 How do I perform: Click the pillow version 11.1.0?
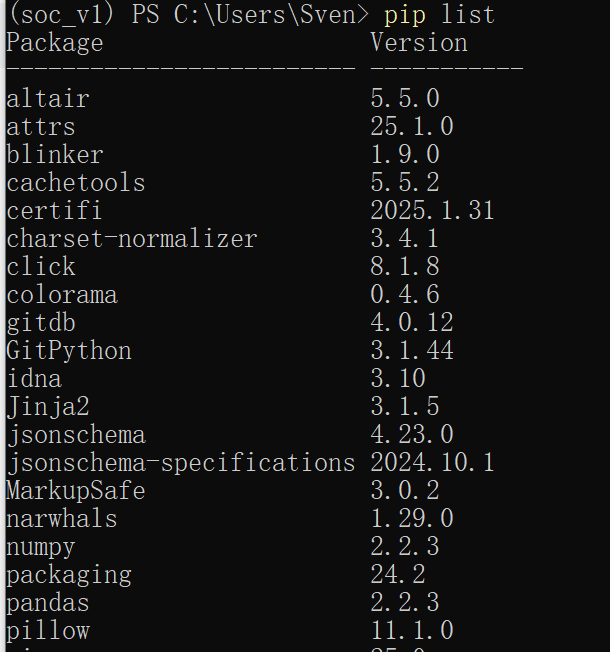click(412, 631)
